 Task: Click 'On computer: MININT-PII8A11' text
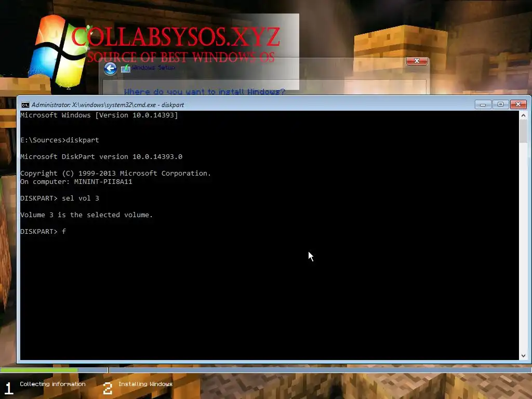pos(76,181)
